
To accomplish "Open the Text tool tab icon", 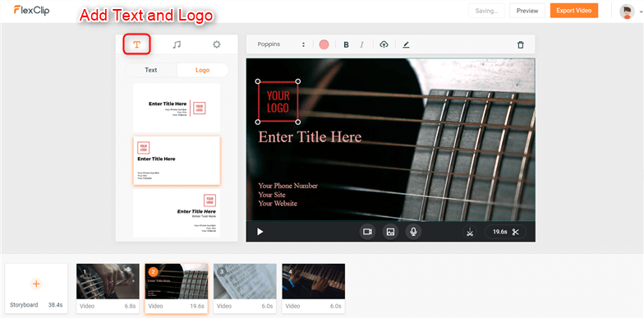I will click(136, 44).
